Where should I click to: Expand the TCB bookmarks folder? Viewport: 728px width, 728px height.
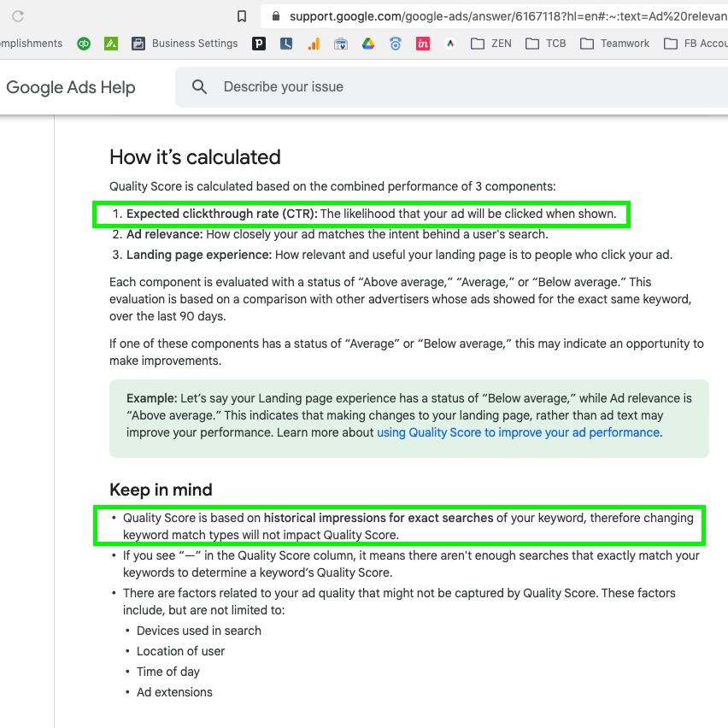click(546, 44)
